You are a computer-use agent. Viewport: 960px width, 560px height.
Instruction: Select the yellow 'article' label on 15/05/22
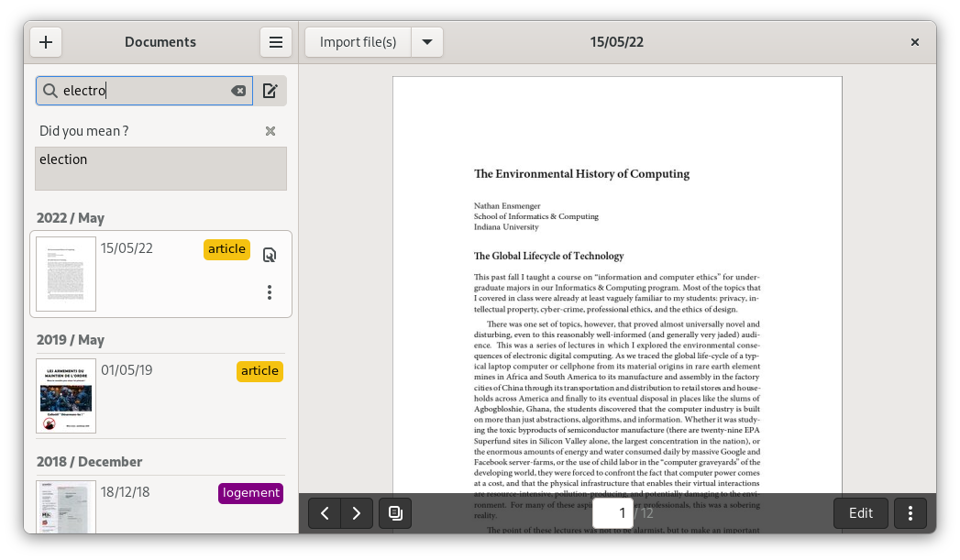point(226,249)
